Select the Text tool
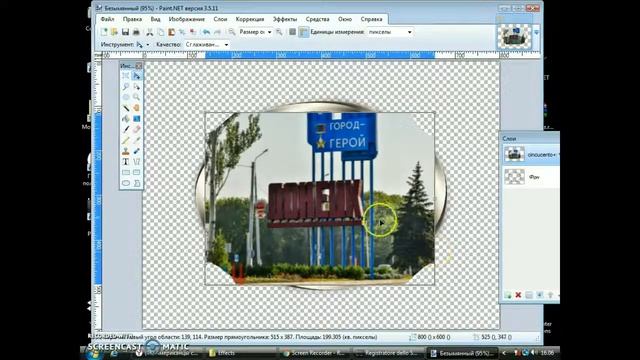 point(126,162)
